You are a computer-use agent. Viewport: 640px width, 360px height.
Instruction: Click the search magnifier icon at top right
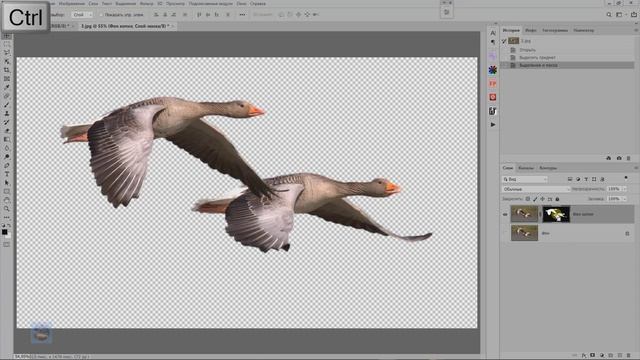point(609,14)
